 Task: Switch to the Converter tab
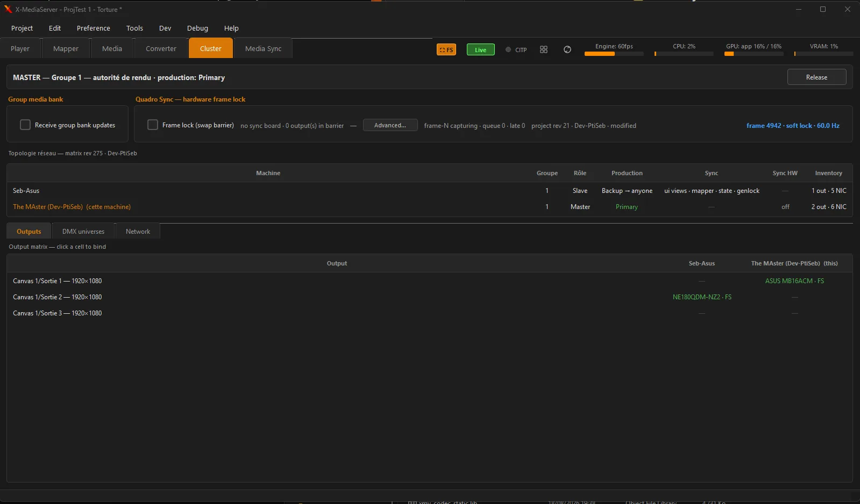(161, 48)
